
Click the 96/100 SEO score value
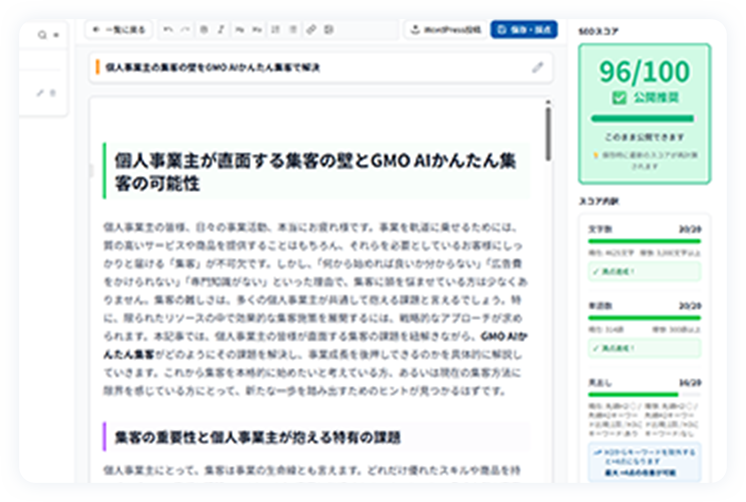(x=644, y=72)
